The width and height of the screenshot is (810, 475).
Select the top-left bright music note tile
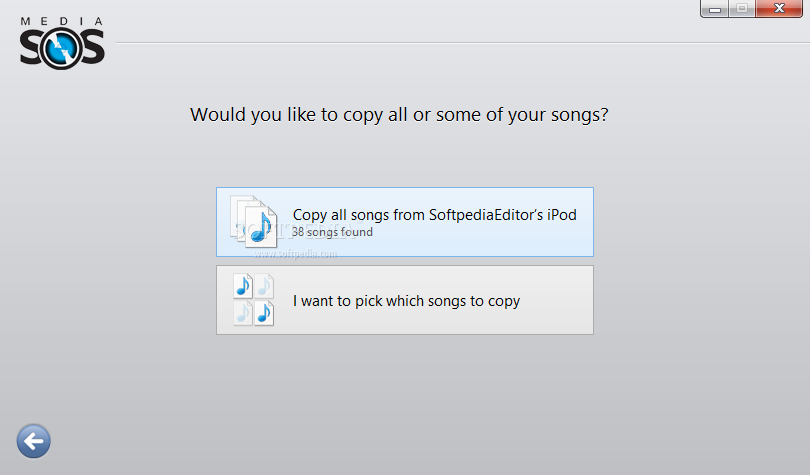[x=243, y=286]
